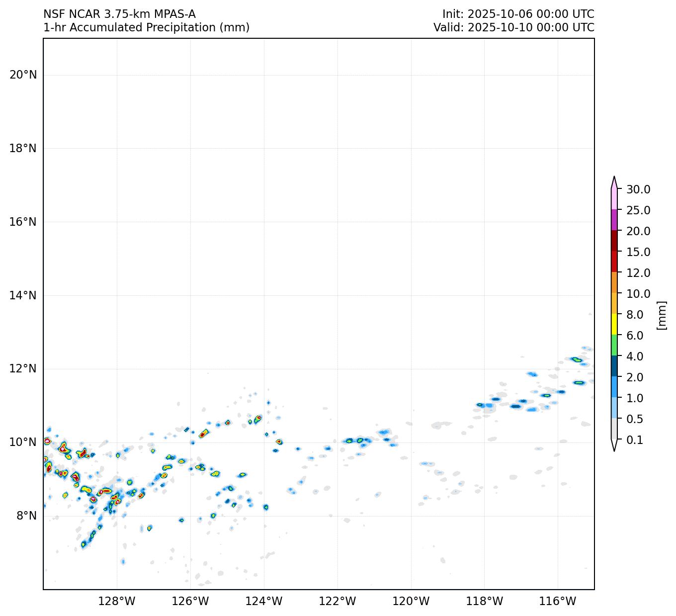Image resolution: width=676 pixels, height=616 pixels.
Task: Select the yellow 6.0–8.0 colorbar segment
Action: 614,325
